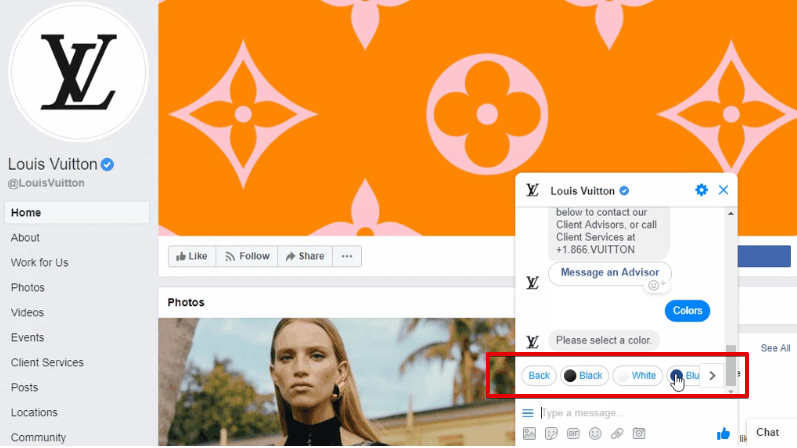Go Back in the color selection
797x448 pixels.
(x=539, y=376)
